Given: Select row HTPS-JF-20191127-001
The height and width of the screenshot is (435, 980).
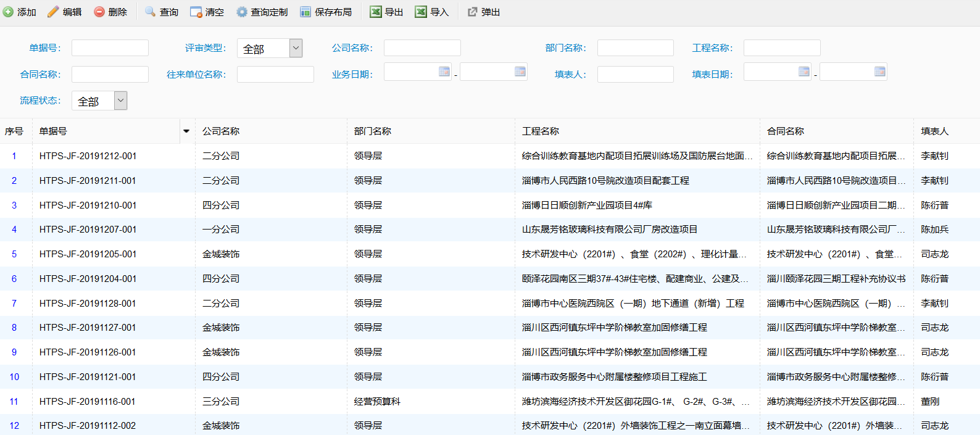Looking at the screenshot, I should (490, 328).
